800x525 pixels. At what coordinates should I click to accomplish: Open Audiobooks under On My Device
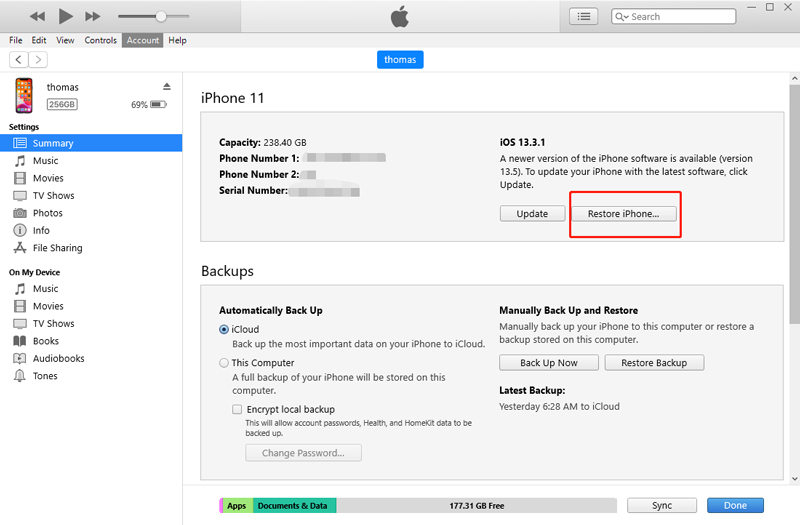(x=58, y=359)
